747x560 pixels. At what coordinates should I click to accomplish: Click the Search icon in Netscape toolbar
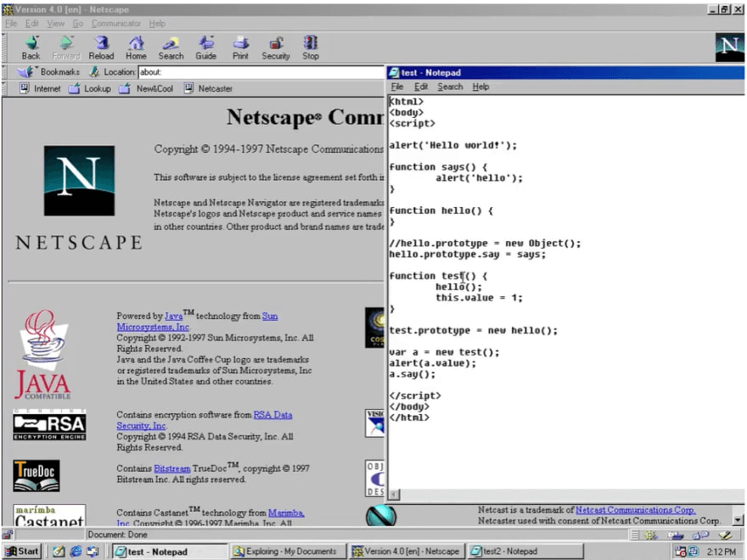click(x=171, y=47)
